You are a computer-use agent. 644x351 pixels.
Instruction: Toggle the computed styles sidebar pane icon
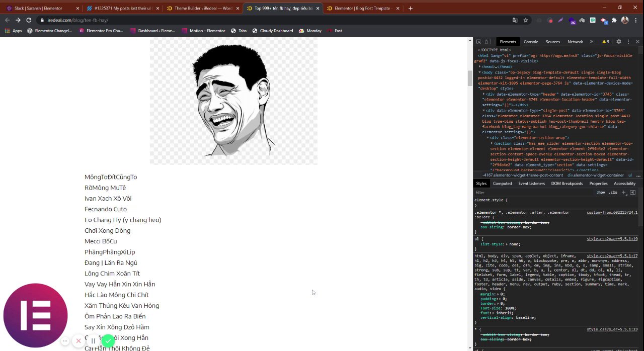(633, 192)
